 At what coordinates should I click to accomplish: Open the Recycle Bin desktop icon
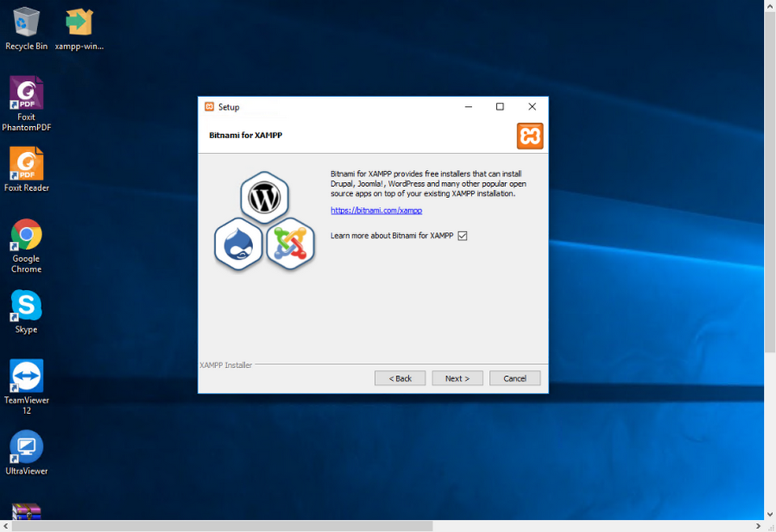[x=26, y=29]
